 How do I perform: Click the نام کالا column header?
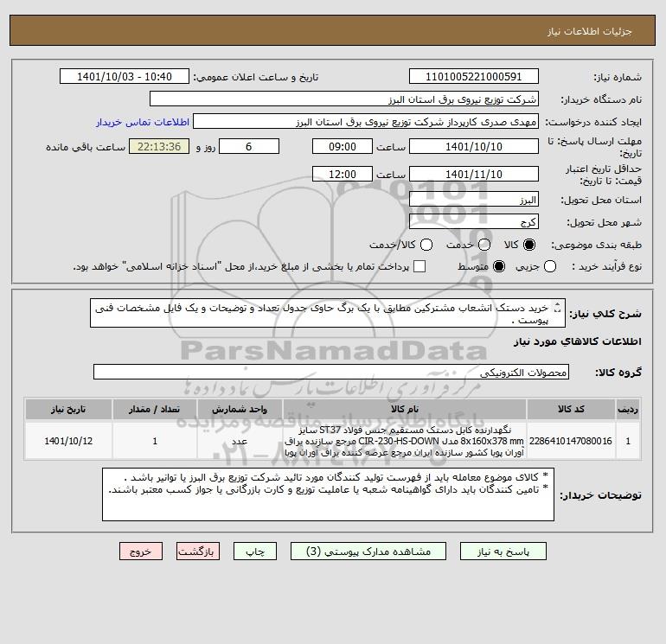tap(405, 409)
